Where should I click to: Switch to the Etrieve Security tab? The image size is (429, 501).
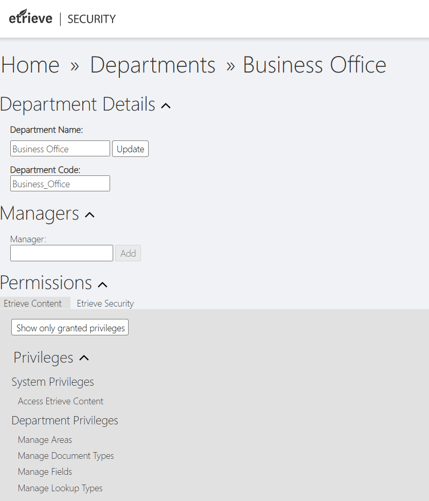(105, 303)
